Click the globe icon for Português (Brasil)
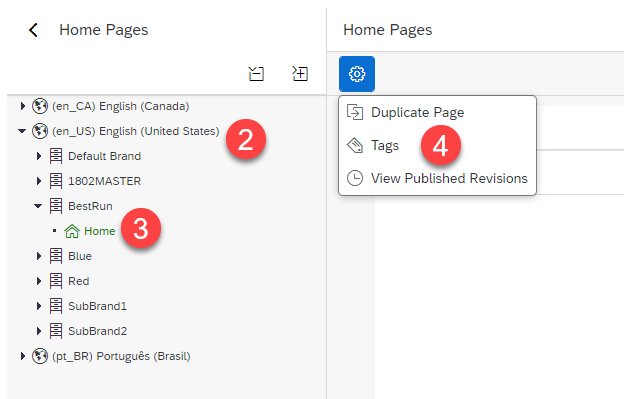Screen dimensions: 624x399 (x=40, y=356)
